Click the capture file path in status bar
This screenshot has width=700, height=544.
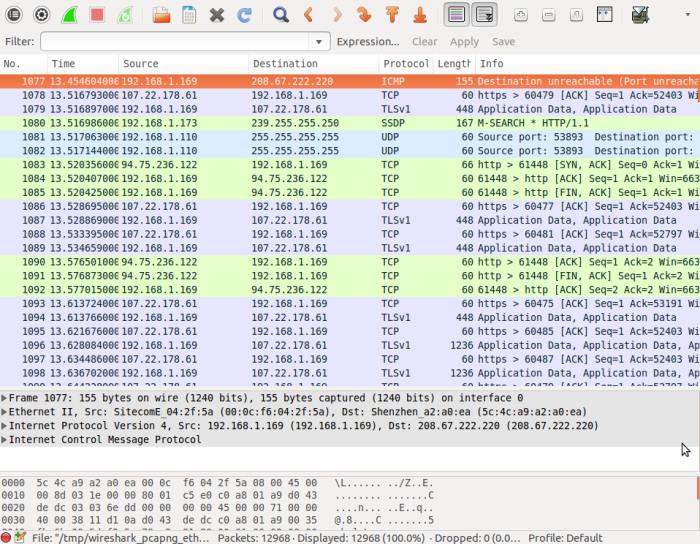pyautogui.click(x=121, y=538)
